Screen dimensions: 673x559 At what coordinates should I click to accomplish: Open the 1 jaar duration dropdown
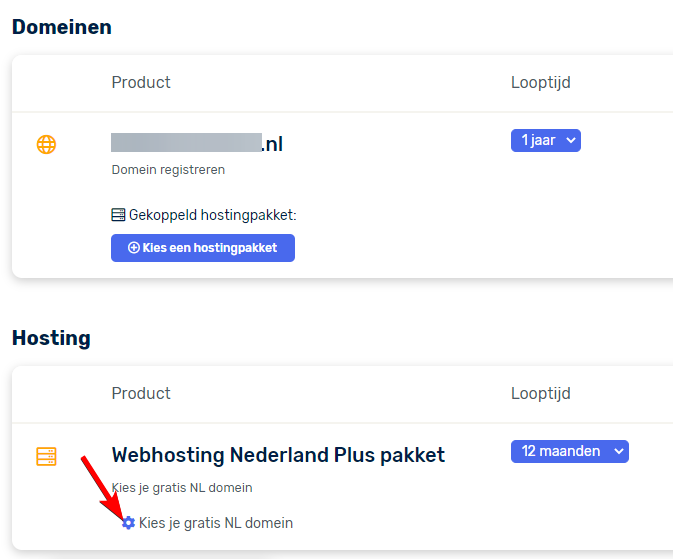[545, 141]
